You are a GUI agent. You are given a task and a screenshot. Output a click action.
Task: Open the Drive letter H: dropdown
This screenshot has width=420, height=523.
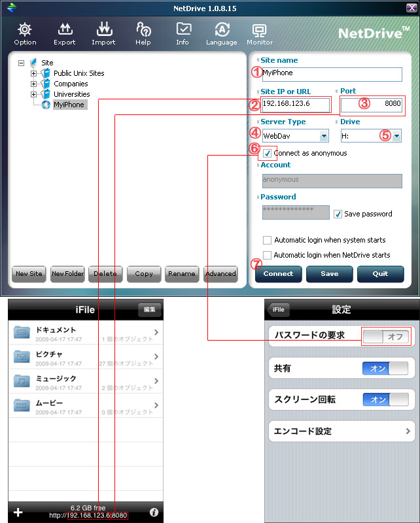coord(396,136)
